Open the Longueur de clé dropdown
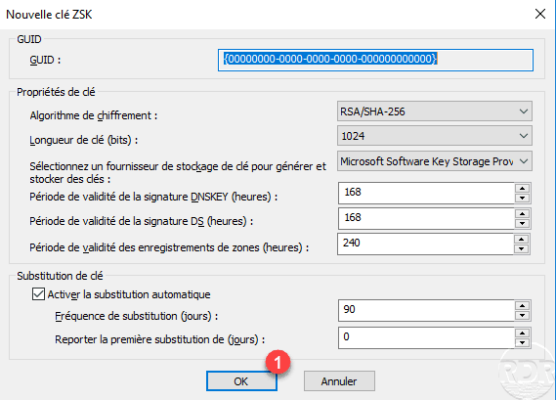This screenshot has width=556, height=400. coord(434,136)
